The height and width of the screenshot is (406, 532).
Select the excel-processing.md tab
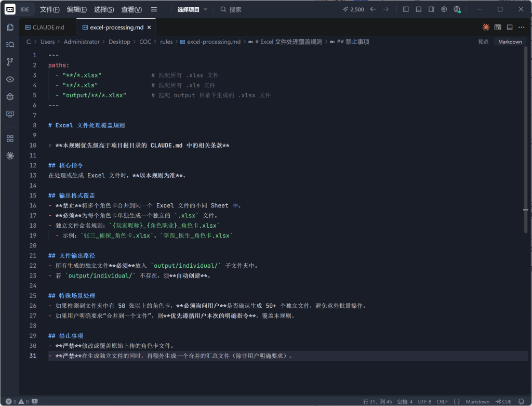coord(117,27)
